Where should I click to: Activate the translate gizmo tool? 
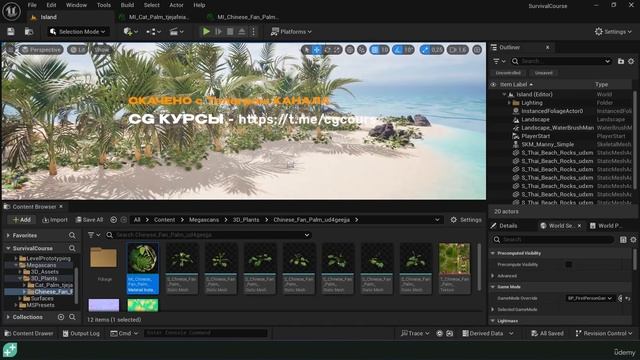316,50
